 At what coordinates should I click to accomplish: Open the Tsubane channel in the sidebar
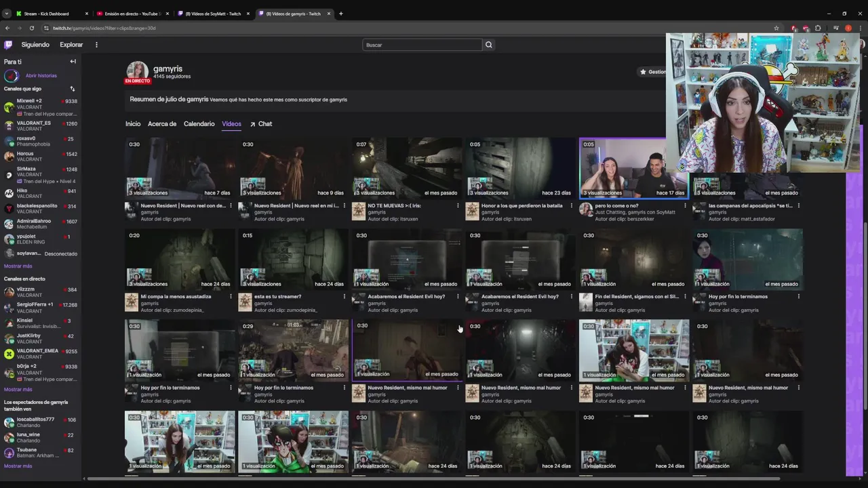pyautogui.click(x=41, y=453)
